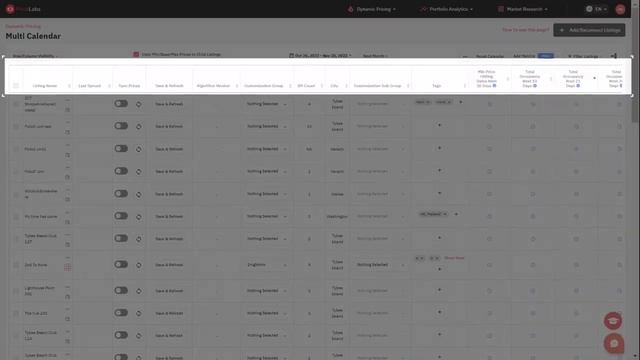Toggle Sync Prices for Lighthouse Point listing

pos(121,291)
